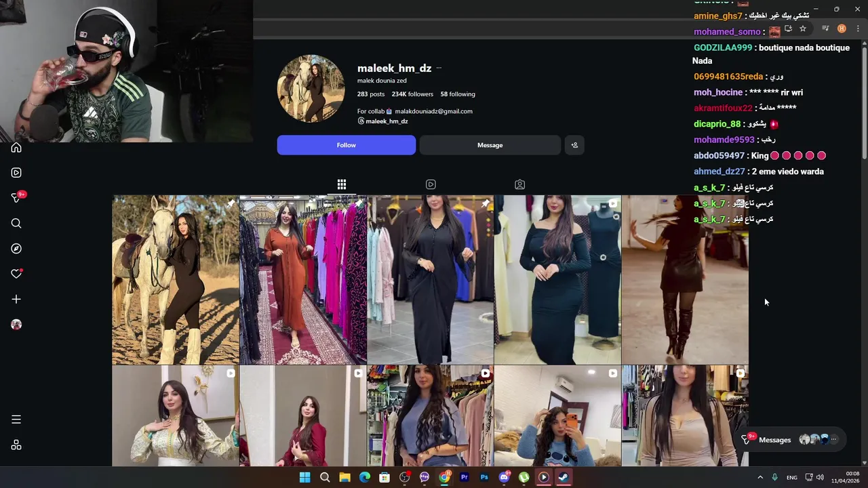Select the Posts grid tab
The height and width of the screenshot is (488, 868).
pos(342,184)
